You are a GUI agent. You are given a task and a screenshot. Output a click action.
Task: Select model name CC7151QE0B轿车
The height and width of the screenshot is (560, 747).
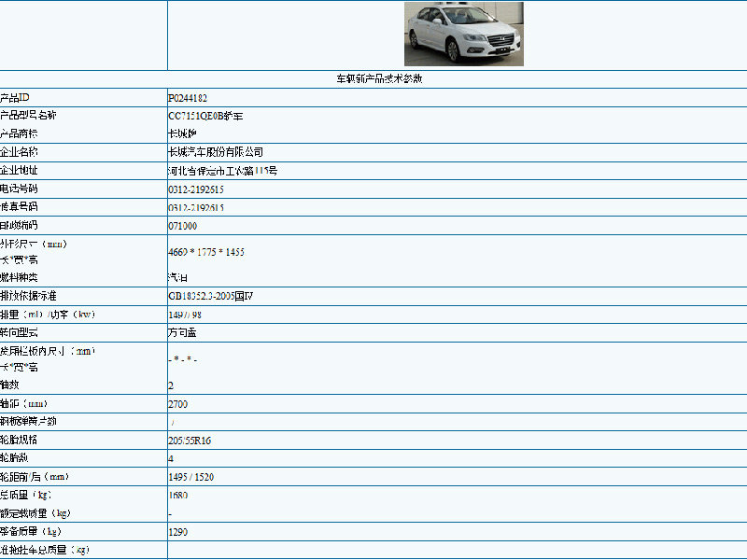point(205,116)
